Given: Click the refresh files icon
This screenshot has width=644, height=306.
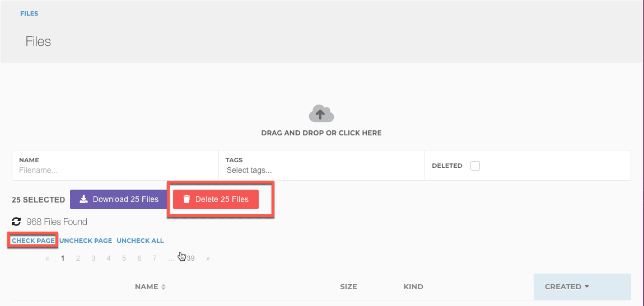Looking at the screenshot, I should [16, 222].
